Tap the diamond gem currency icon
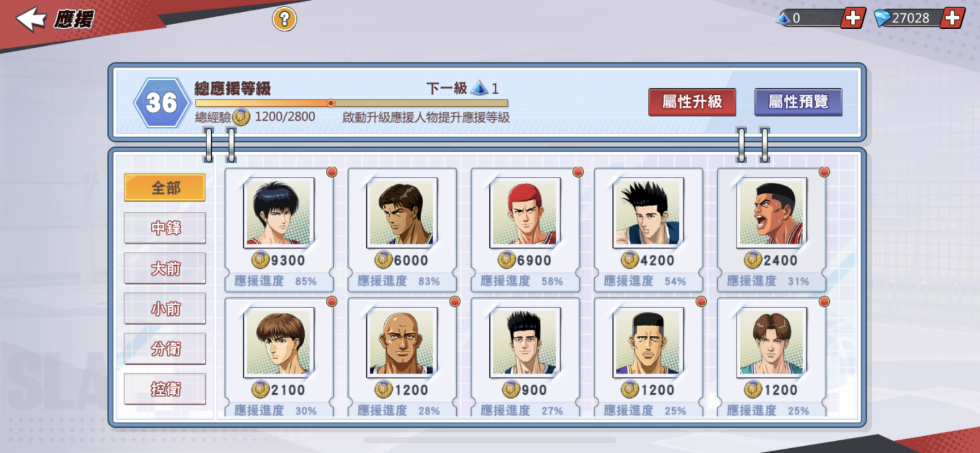 (x=882, y=18)
